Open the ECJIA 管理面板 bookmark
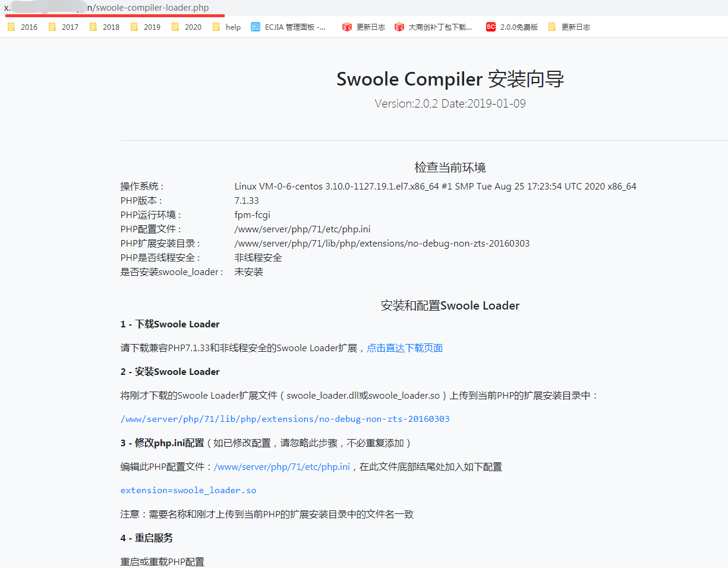 pos(289,27)
